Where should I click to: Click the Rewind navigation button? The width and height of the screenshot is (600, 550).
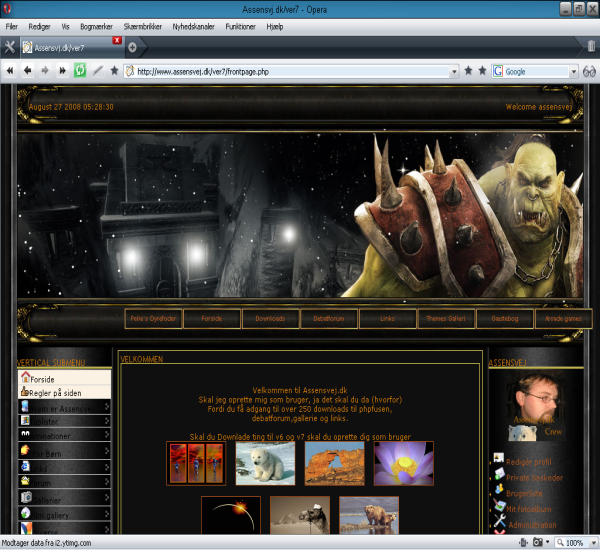pyautogui.click(x=10, y=70)
